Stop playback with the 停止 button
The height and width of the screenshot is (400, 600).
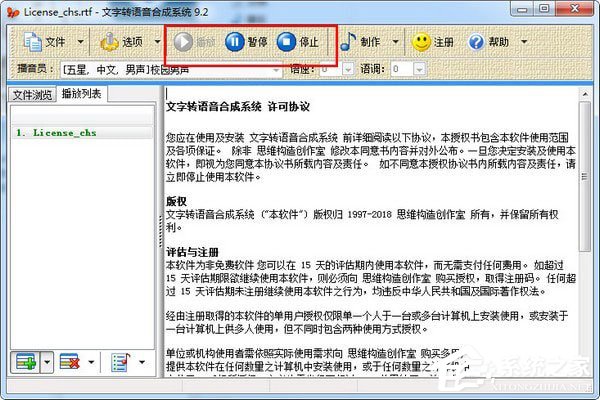298,42
